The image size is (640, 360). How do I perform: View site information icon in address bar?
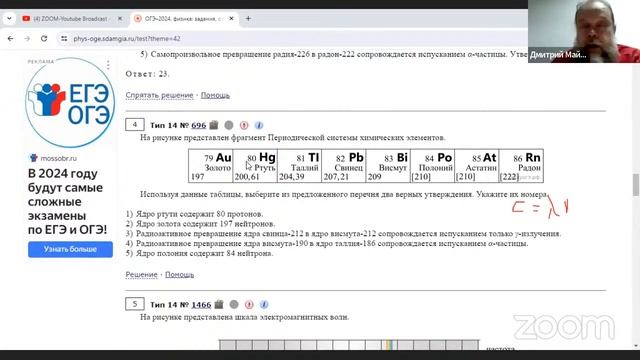click(x=64, y=39)
